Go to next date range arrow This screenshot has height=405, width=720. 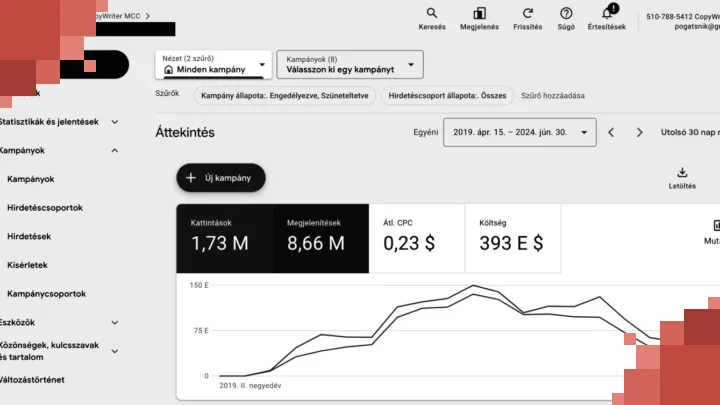pos(639,133)
